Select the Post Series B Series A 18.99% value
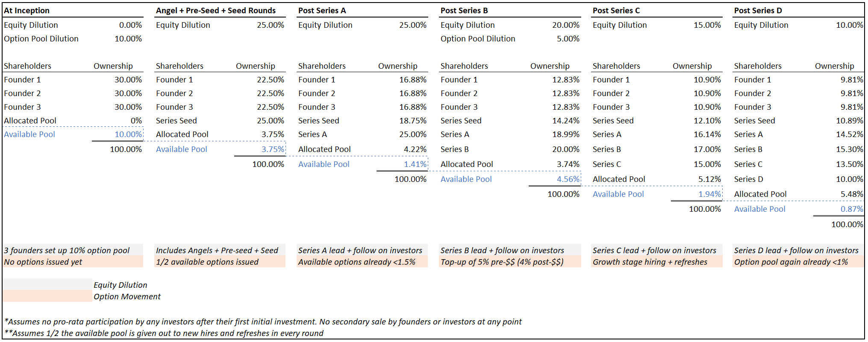 pyautogui.click(x=565, y=134)
